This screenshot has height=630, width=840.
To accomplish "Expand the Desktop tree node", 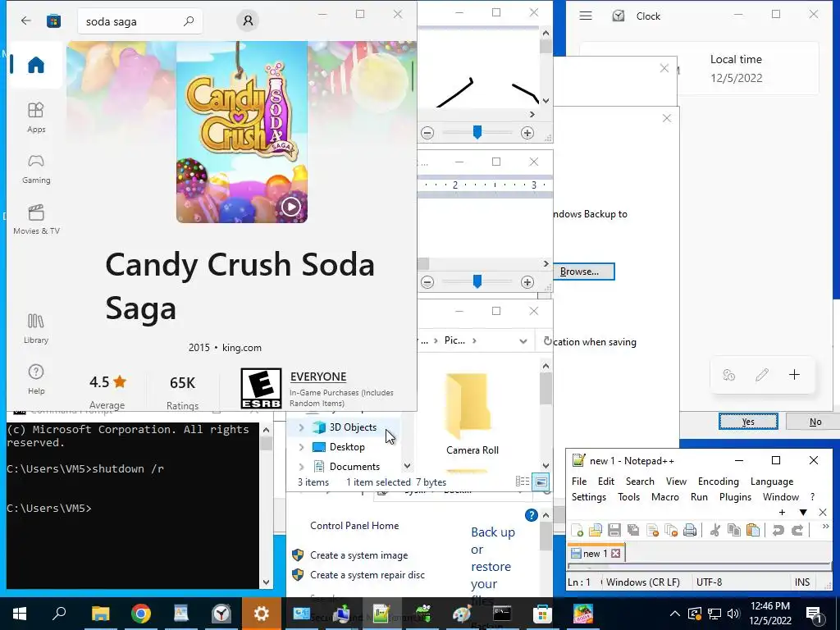I will (x=301, y=447).
